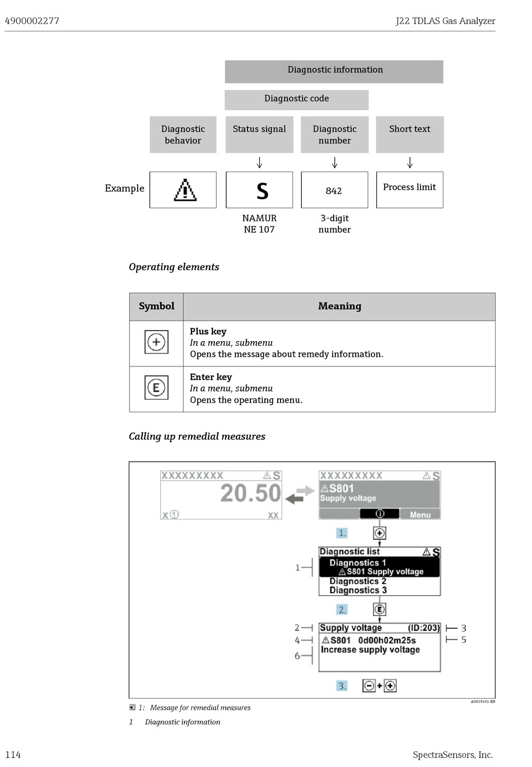Click the Menu button in the S801 display
The image size is (532, 767).
click(x=420, y=514)
